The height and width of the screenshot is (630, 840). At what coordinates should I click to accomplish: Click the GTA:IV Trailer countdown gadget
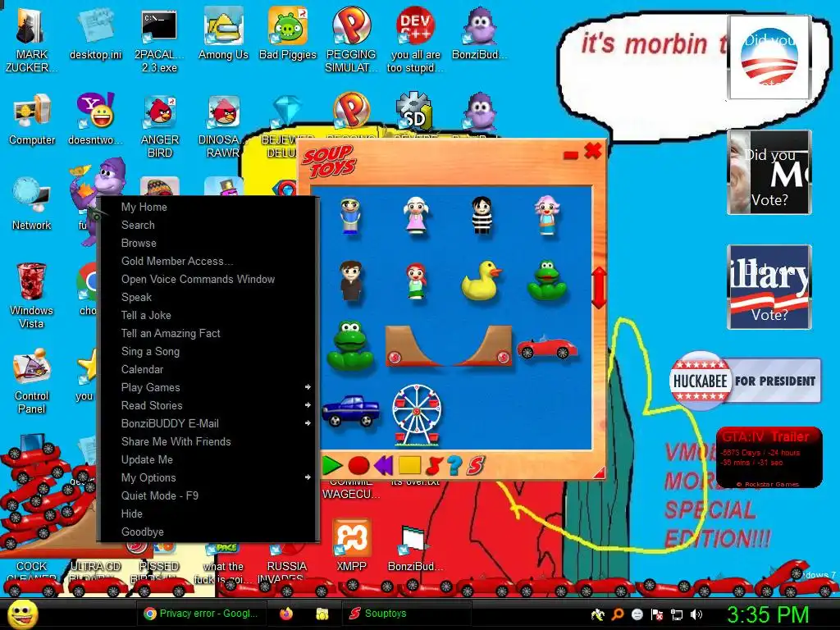coord(768,458)
